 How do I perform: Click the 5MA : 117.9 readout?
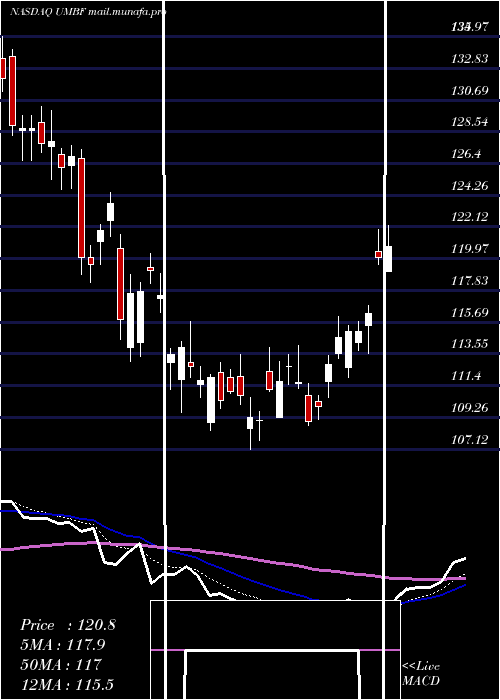pyautogui.click(x=65, y=645)
